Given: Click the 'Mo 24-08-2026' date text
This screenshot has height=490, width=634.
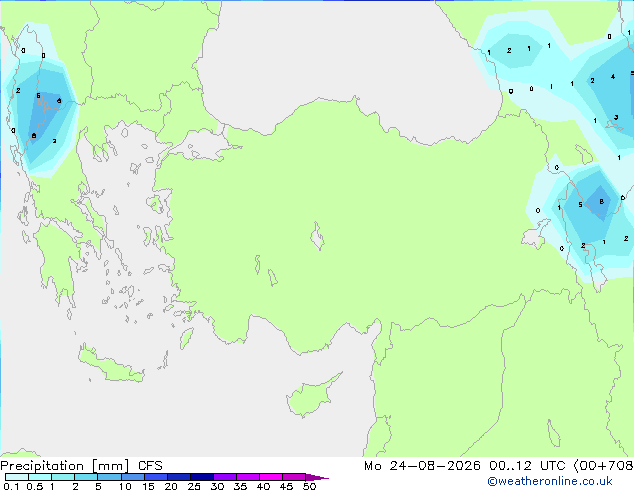Looking at the screenshot, I should (422, 466).
